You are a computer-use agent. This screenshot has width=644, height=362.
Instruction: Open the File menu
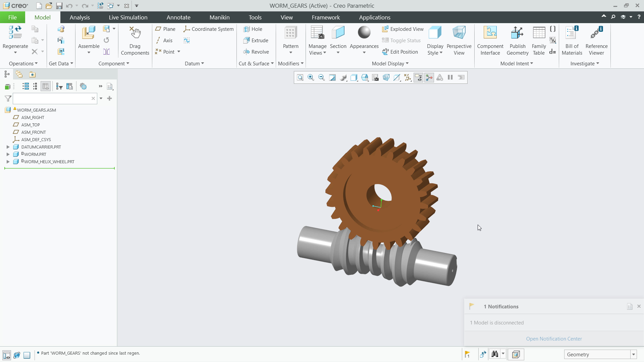pos(12,17)
